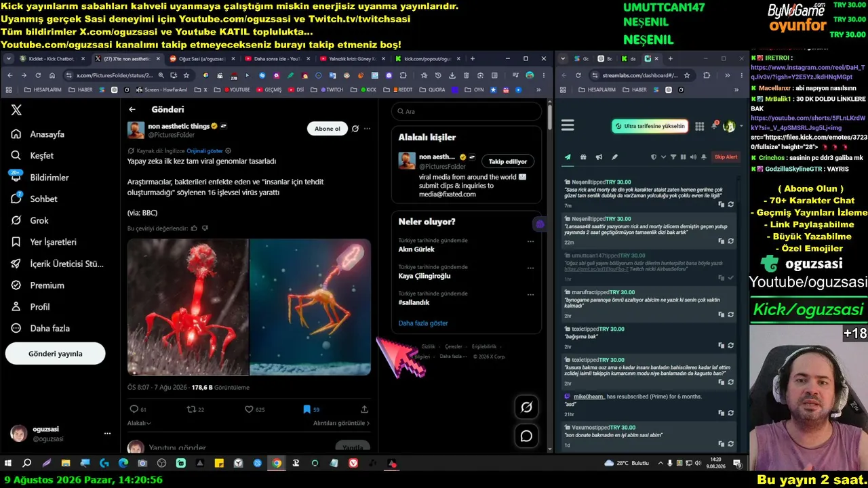Screen dimensions: 868x488
Task: Open more options for Kaya Çilingiroğlu trend
Action: [x=530, y=268]
